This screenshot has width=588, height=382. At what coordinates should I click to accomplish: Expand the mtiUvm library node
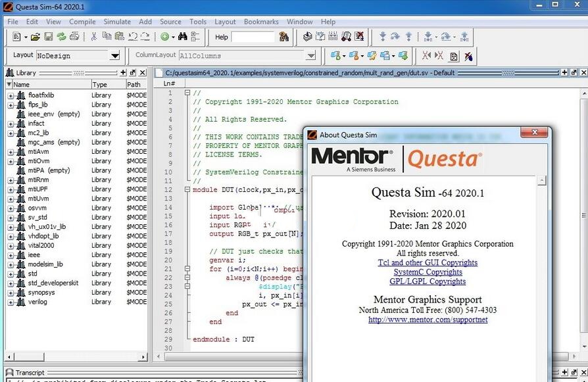11,199
